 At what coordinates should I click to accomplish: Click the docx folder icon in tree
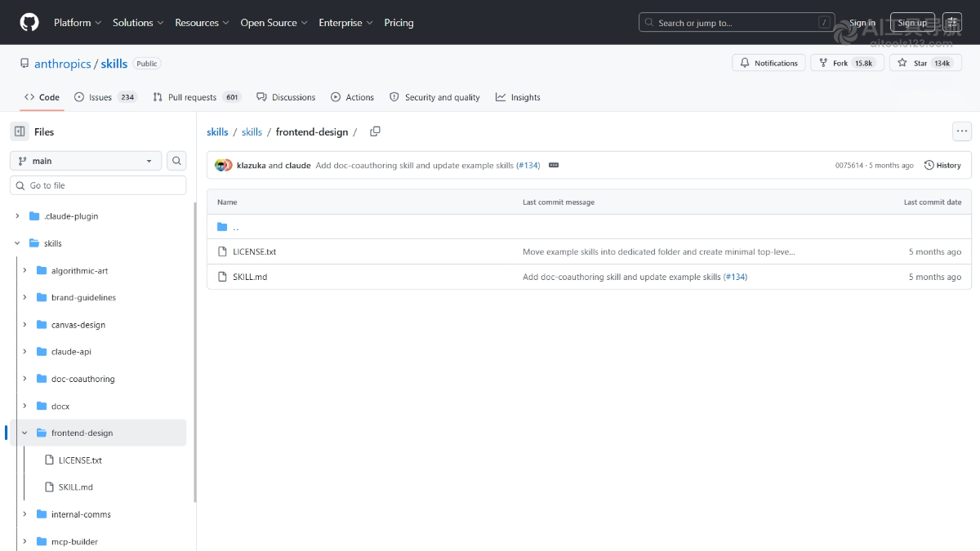pyautogui.click(x=42, y=406)
